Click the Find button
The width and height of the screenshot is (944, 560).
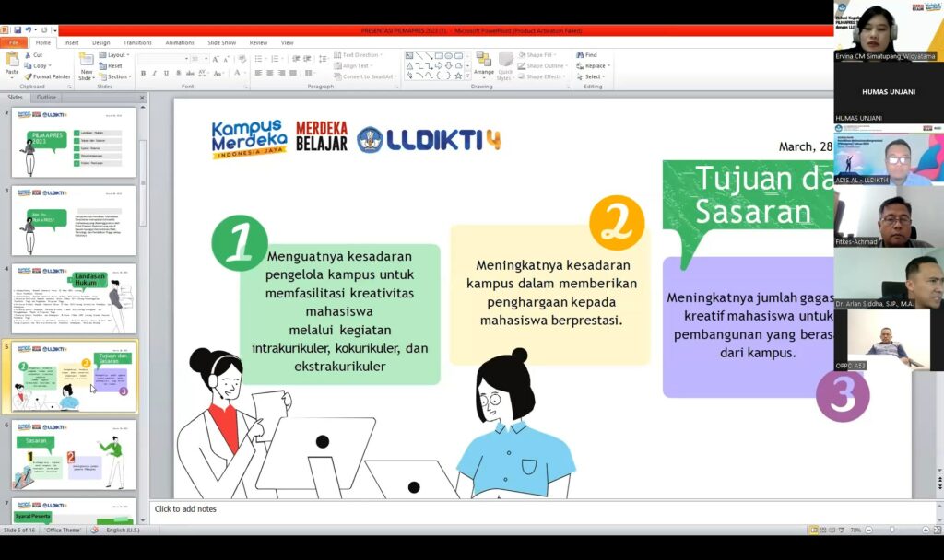pos(586,54)
